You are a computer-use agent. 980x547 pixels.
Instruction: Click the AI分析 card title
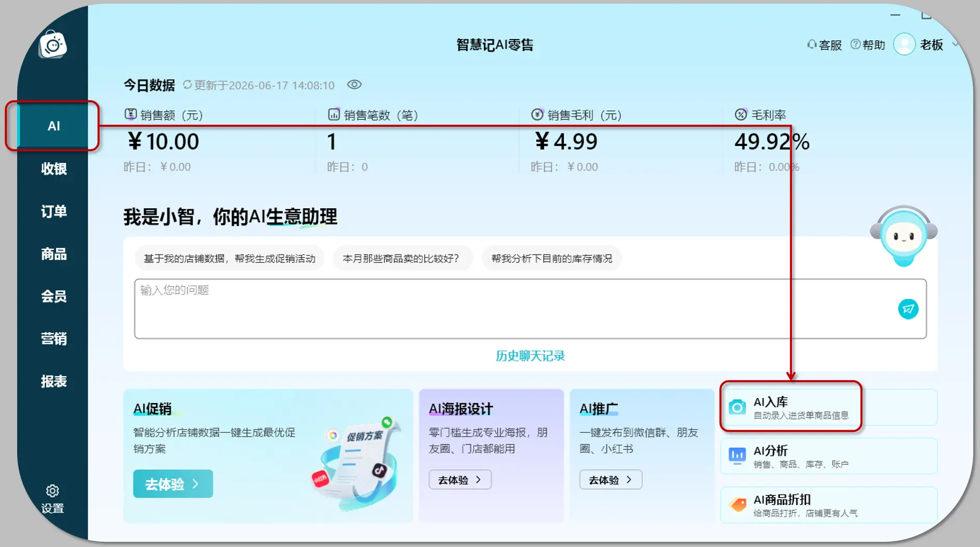coord(771,450)
